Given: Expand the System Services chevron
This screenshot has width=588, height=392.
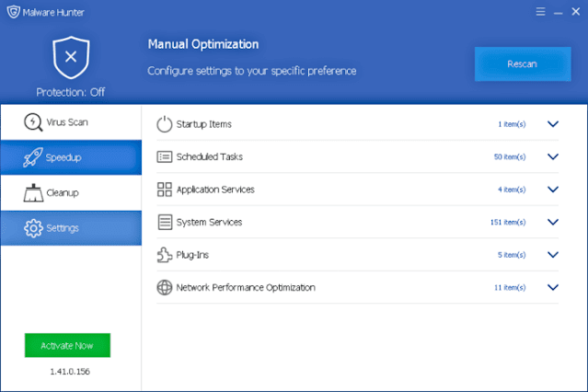Looking at the screenshot, I should click(x=553, y=222).
